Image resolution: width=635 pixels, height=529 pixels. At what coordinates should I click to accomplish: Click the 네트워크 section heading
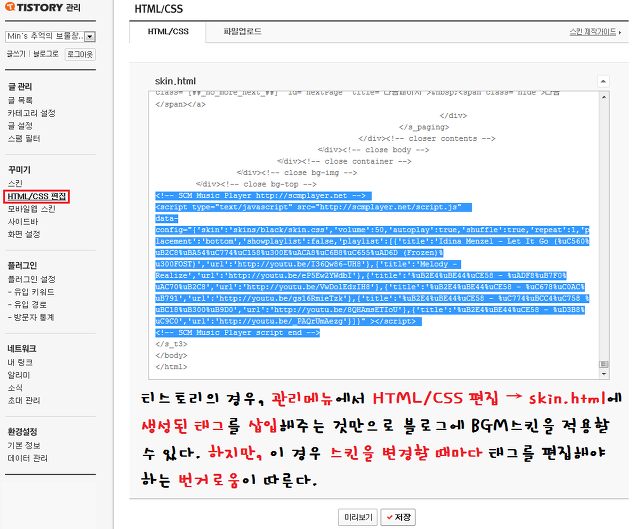(x=22, y=348)
